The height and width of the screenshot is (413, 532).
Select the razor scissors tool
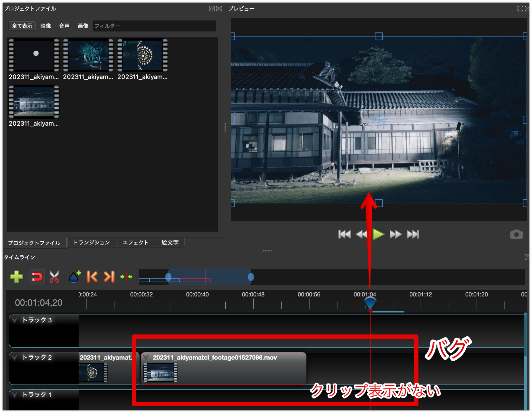(54, 277)
